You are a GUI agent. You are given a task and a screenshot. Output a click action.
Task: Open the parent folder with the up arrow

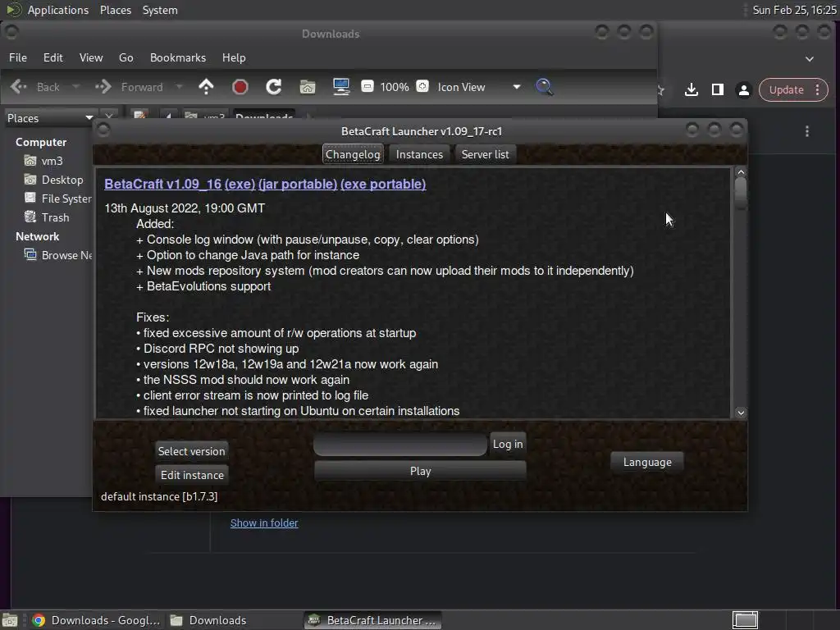click(x=206, y=87)
